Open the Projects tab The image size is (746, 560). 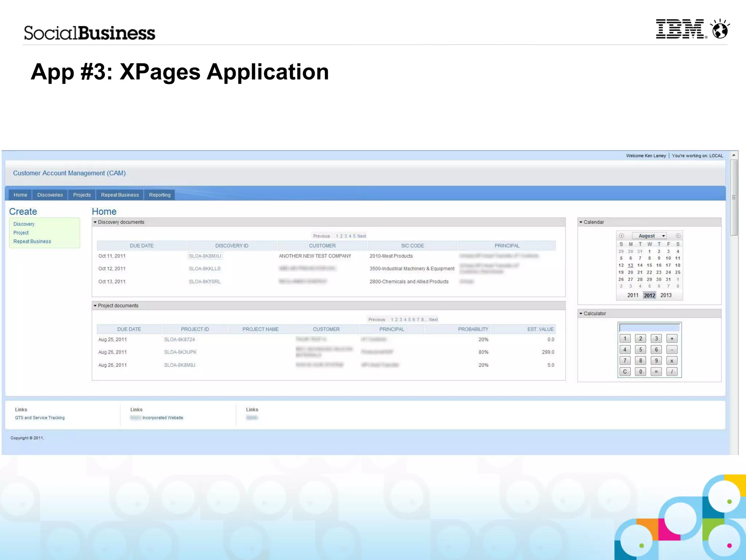point(82,195)
